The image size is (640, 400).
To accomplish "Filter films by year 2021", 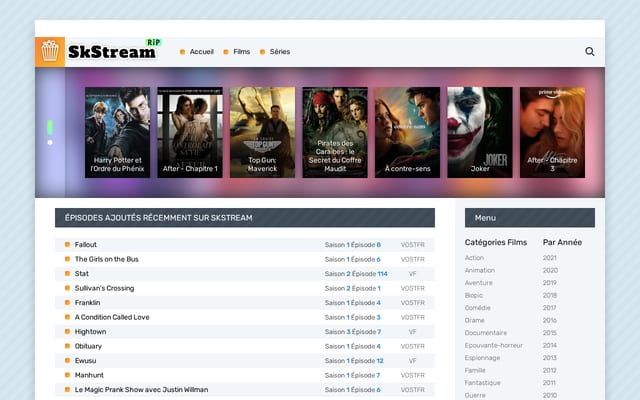I will pyautogui.click(x=550, y=258).
